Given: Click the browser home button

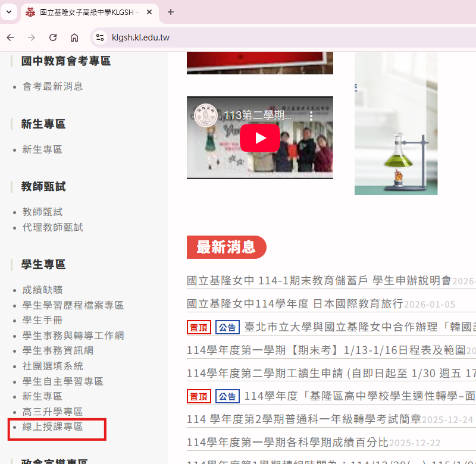Looking at the screenshot, I should [x=74, y=37].
